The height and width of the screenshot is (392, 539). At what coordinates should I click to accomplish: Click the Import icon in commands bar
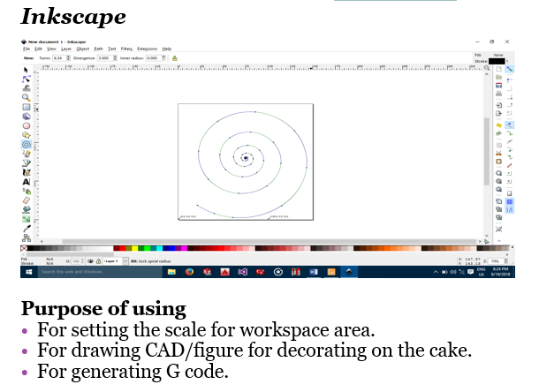pyautogui.click(x=498, y=105)
